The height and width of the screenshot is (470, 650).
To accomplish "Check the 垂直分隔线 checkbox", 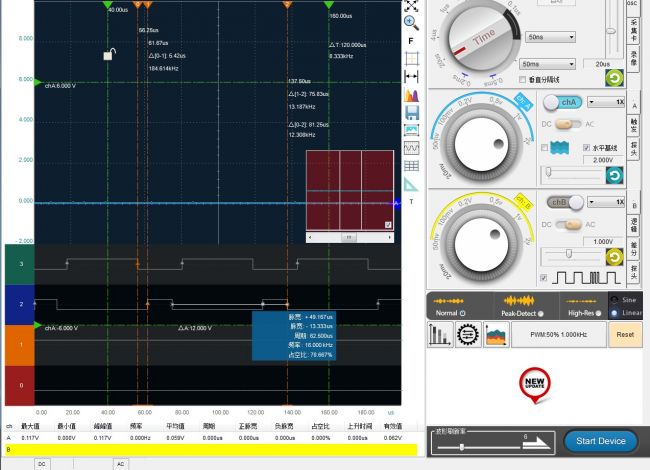I will coord(522,80).
